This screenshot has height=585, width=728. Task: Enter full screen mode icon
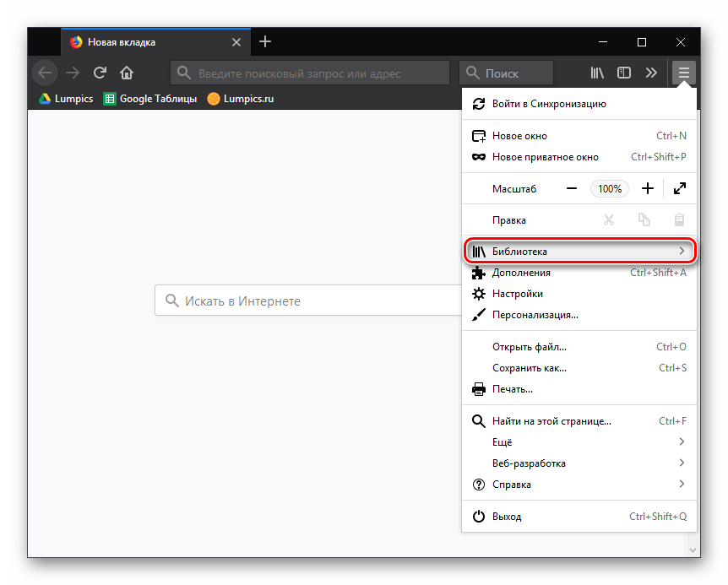[x=680, y=189]
